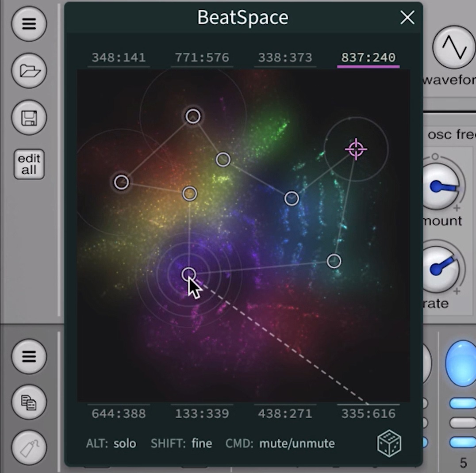Screen dimensions: 476x473
Task: Click the topmost circle node in BeatSpace
Action: [193, 116]
